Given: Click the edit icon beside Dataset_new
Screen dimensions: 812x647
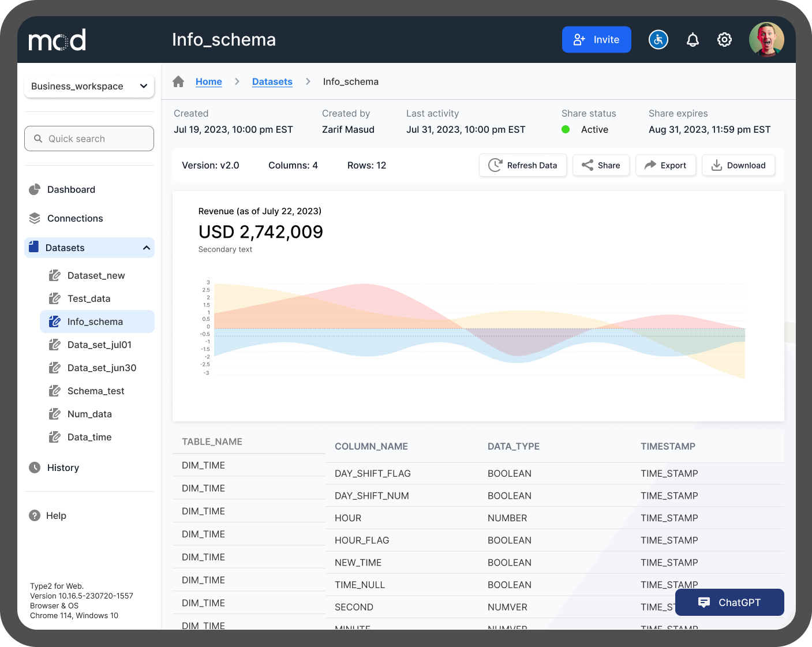Looking at the screenshot, I should point(55,275).
